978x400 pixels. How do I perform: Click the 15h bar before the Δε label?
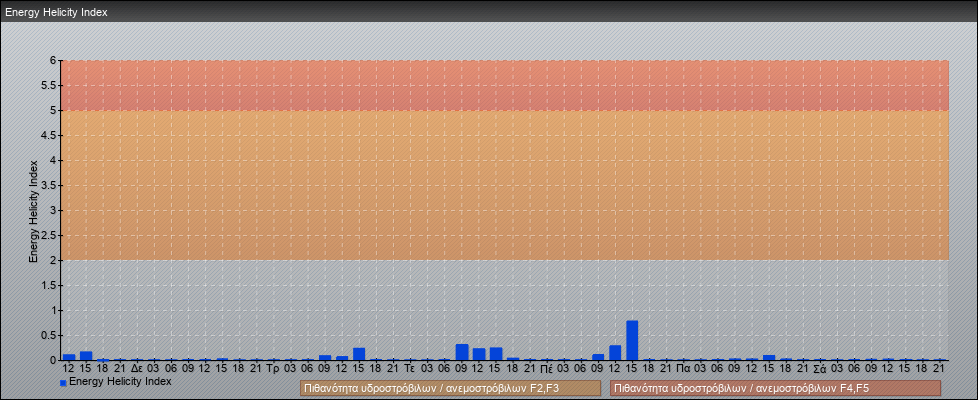(85, 356)
